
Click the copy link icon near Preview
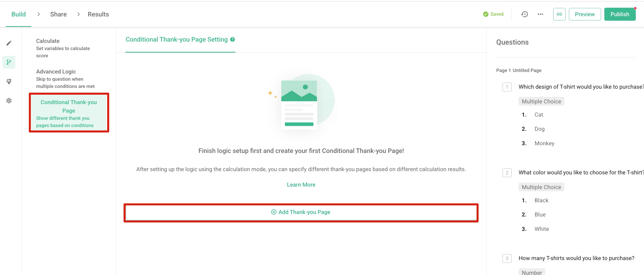coord(559,14)
